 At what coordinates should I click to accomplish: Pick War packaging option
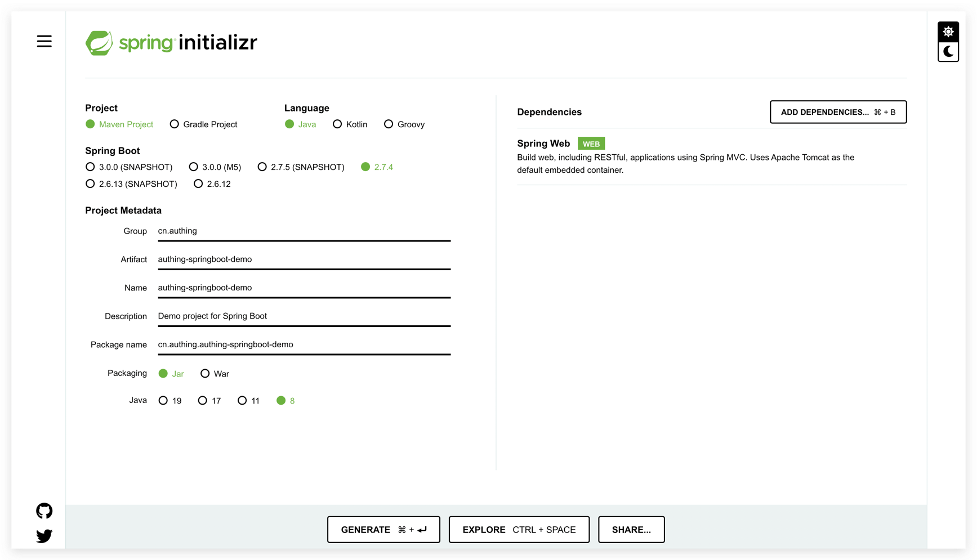[205, 374]
